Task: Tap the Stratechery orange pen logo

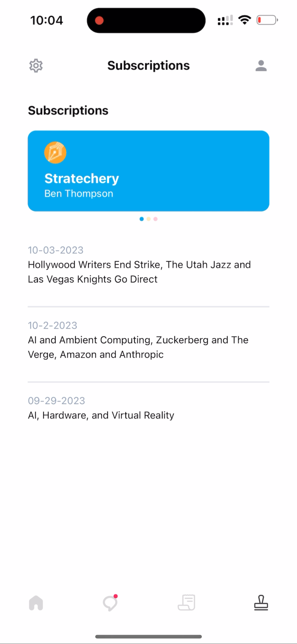Action: click(x=55, y=152)
